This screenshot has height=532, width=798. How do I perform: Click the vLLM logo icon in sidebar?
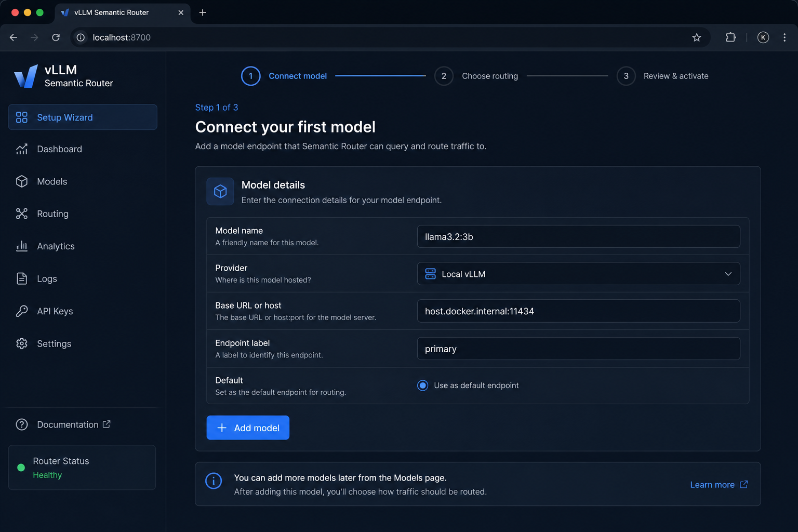point(26,76)
